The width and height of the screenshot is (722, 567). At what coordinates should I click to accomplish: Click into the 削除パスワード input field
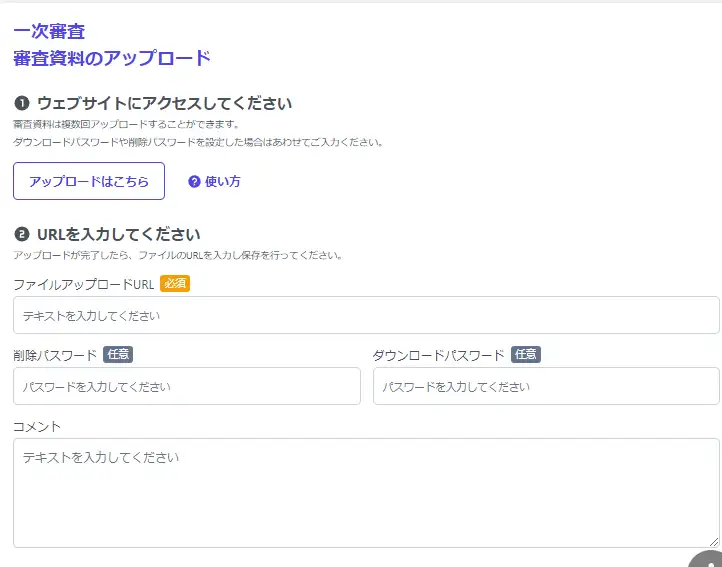(187, 386)
